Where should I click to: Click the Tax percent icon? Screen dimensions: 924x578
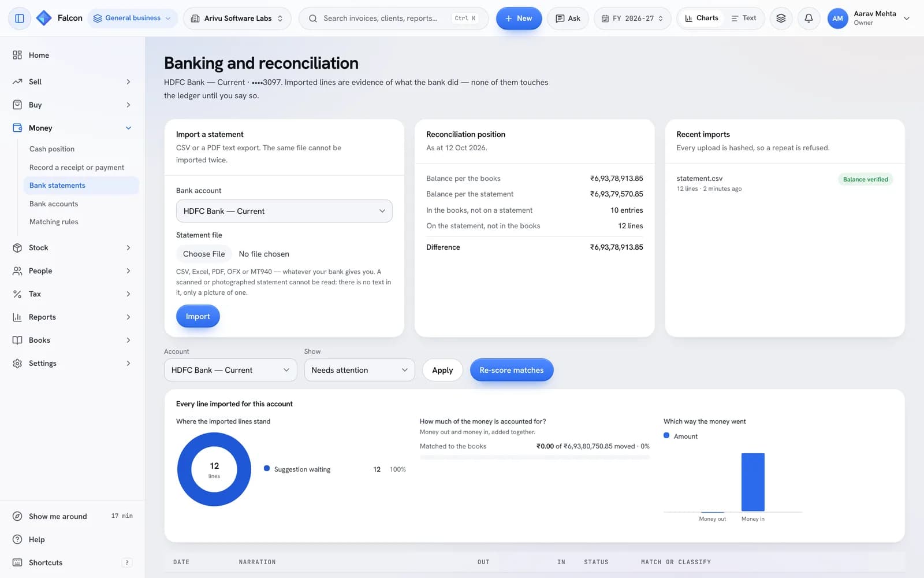(x=17, y=294)
